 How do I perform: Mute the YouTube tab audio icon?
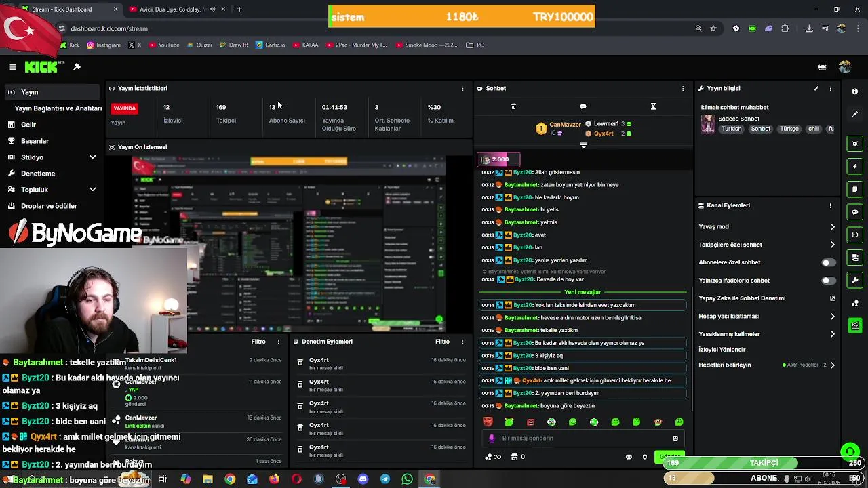click(212, 9)
